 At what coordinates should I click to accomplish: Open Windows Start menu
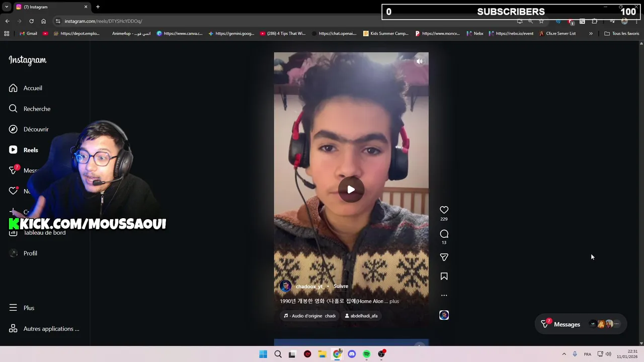tap(263, 354)
